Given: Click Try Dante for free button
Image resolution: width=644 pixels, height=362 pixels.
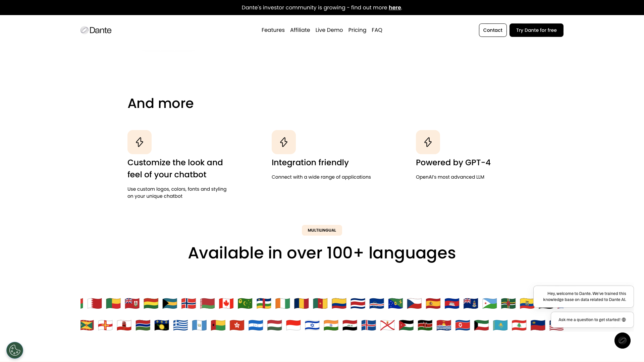Looking at the screenshot, I should click(x=536, y=30).
